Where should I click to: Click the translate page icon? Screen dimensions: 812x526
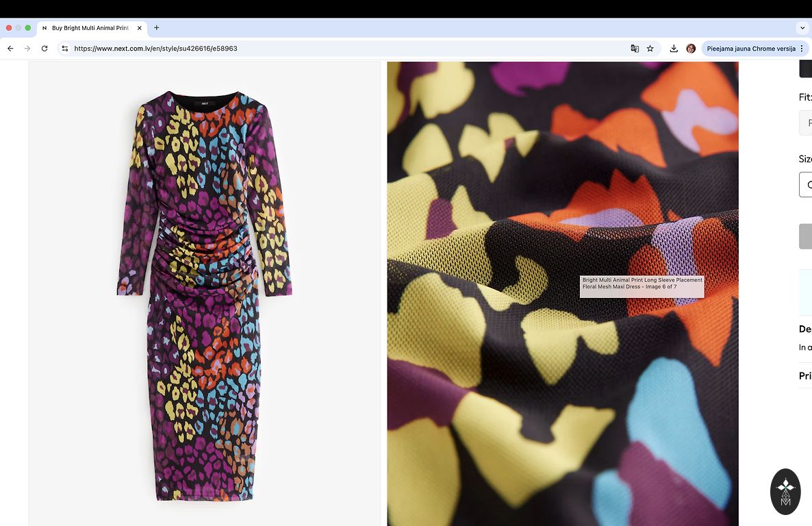(x=635, y=49)
